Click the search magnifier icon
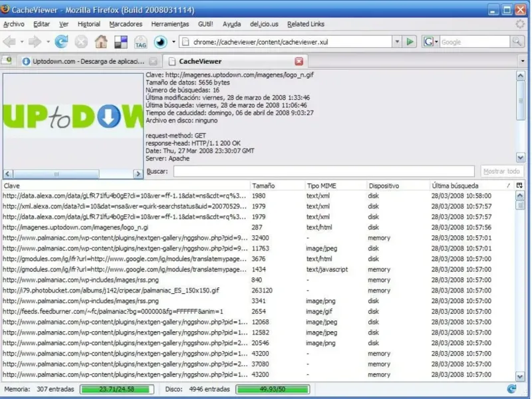The width and height of the screenshot is (532, 399). tap(517, 42)
